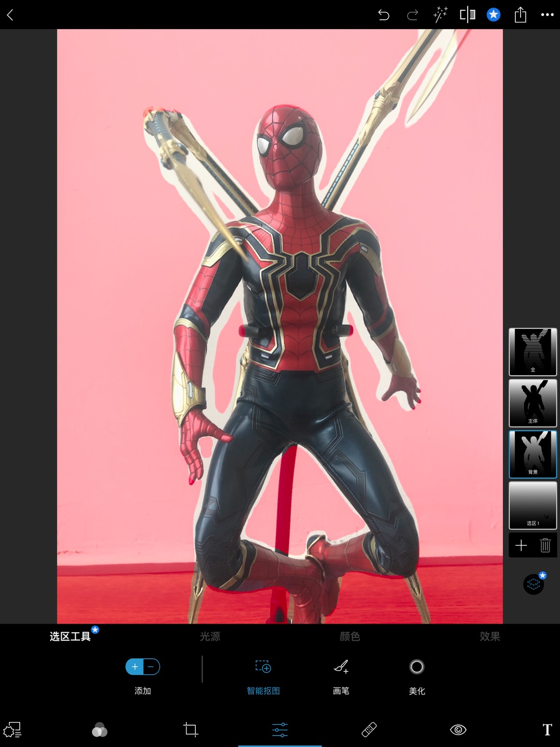Open the three-dots more menu

point(548,15)
